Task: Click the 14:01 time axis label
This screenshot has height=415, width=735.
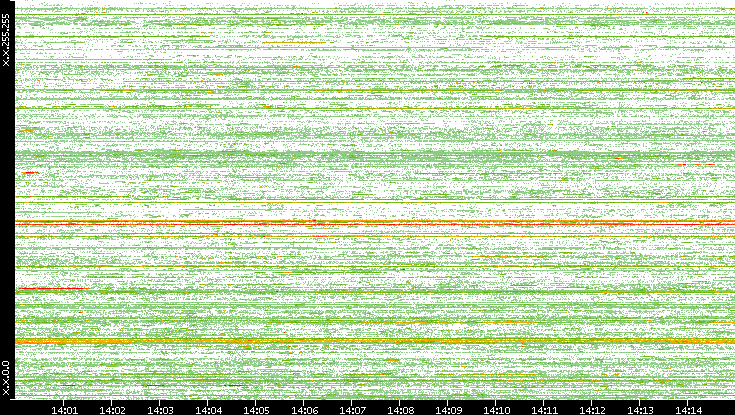Action: 64,410
